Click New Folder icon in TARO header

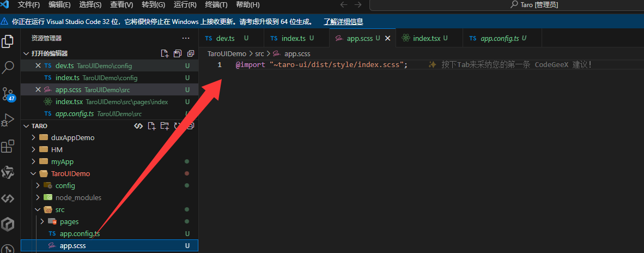point(165,125)
